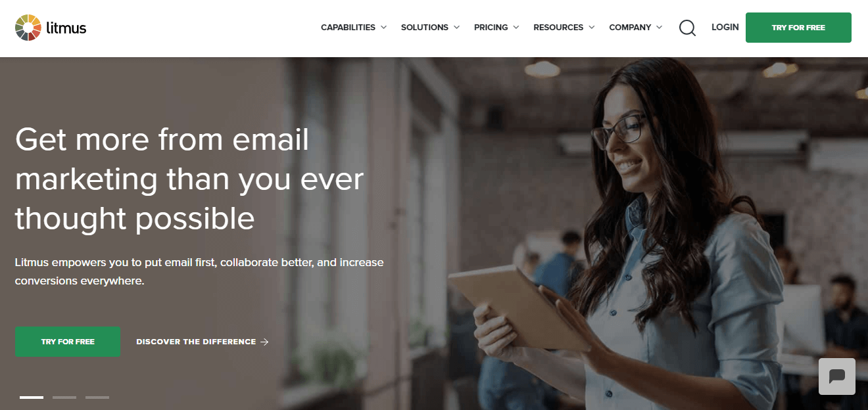This screenshot has width=868, height=410.
Task: Click the hero Try For Free button
Action: tap(68, 342)
